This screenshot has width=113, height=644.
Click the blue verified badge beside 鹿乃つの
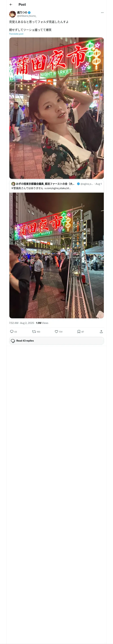click(29, 13)
